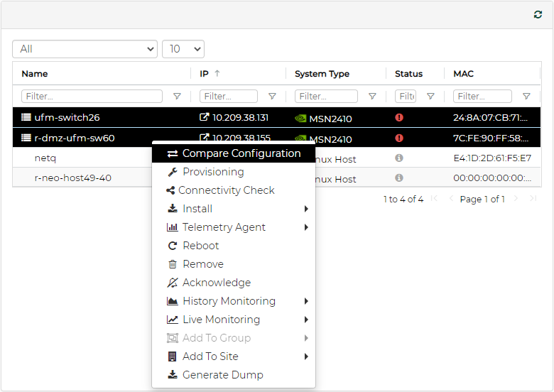Focus the Status column filter field
This screenshot has height=392, width=554.
[x=406, y=96]
